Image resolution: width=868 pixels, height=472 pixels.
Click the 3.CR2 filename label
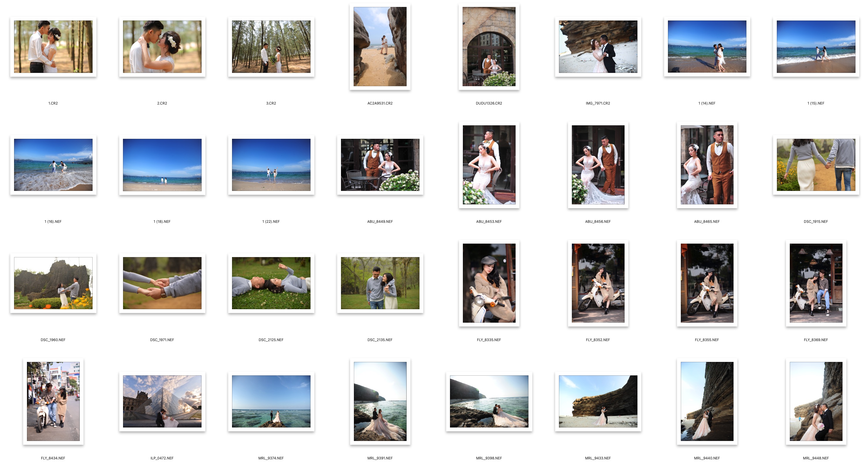click(x=271, y=103)
